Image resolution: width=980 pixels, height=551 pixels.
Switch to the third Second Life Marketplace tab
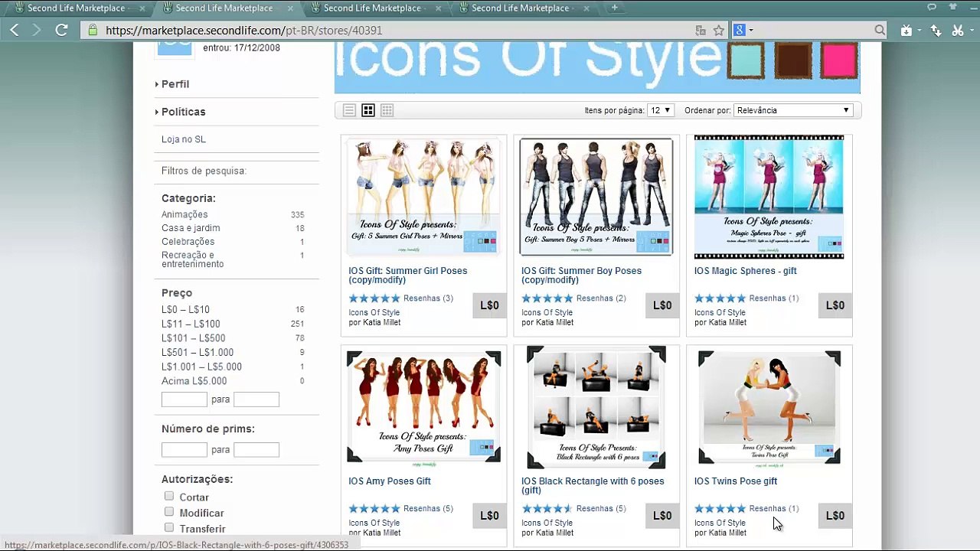coord(372,8)
